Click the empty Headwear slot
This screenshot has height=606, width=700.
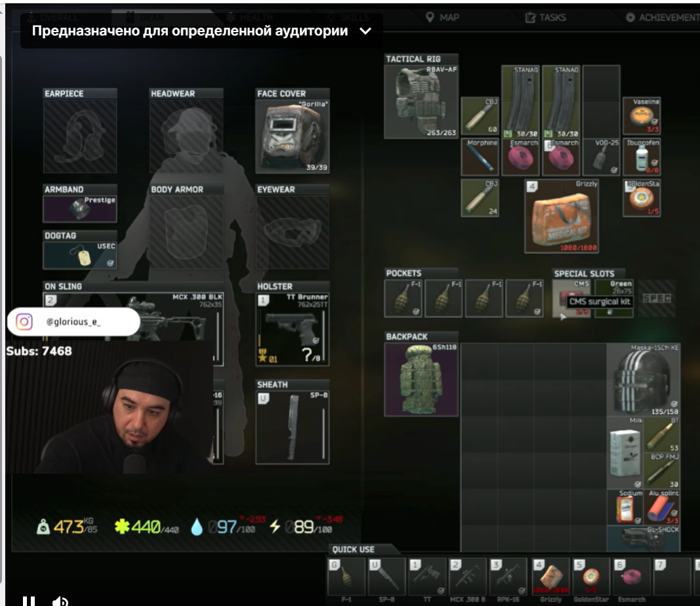click(186, 136)
